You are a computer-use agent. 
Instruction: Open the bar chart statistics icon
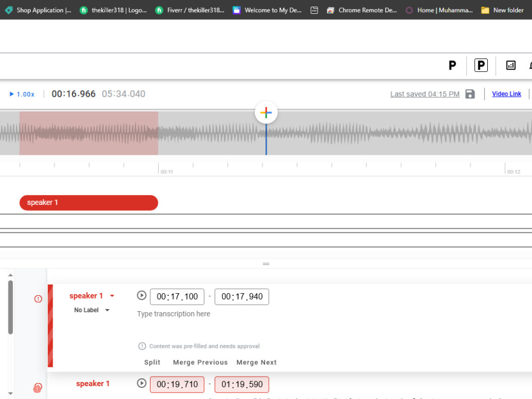click(x=511, y=65)
